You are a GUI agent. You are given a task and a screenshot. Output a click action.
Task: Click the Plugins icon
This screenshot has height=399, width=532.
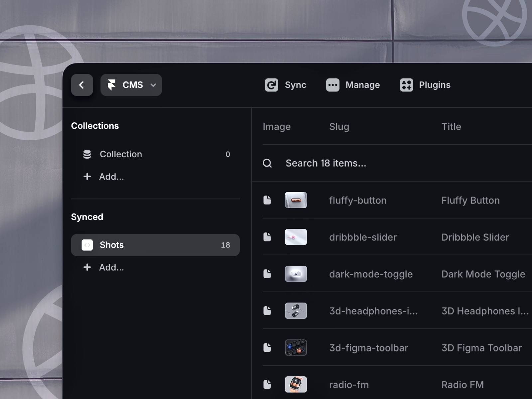tap(406, 85)
